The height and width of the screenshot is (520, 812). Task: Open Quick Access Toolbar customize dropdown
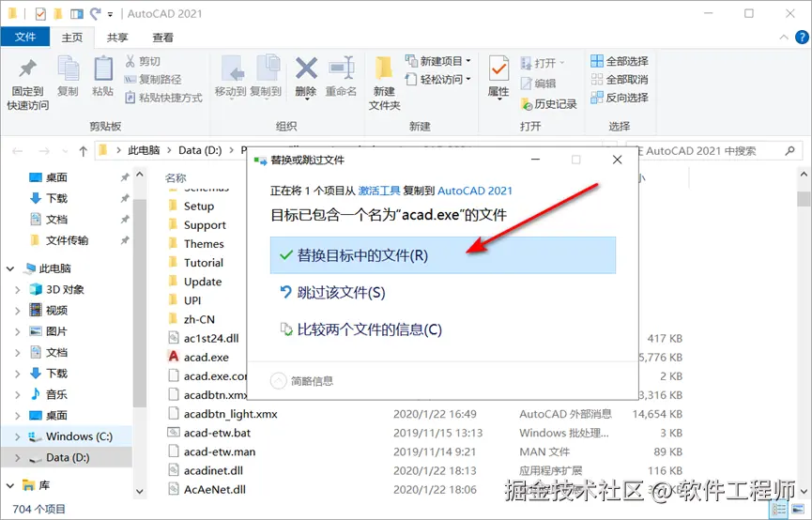coord(110,14)
